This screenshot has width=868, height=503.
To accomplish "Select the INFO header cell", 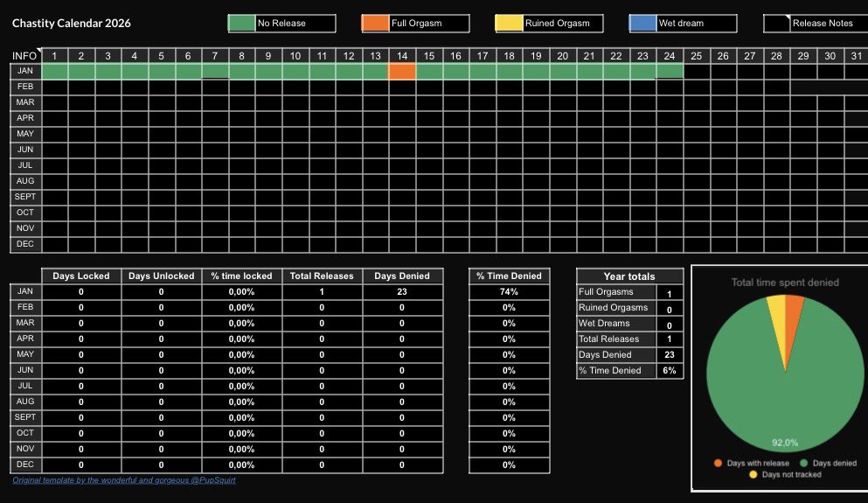I will coord(25,55).
